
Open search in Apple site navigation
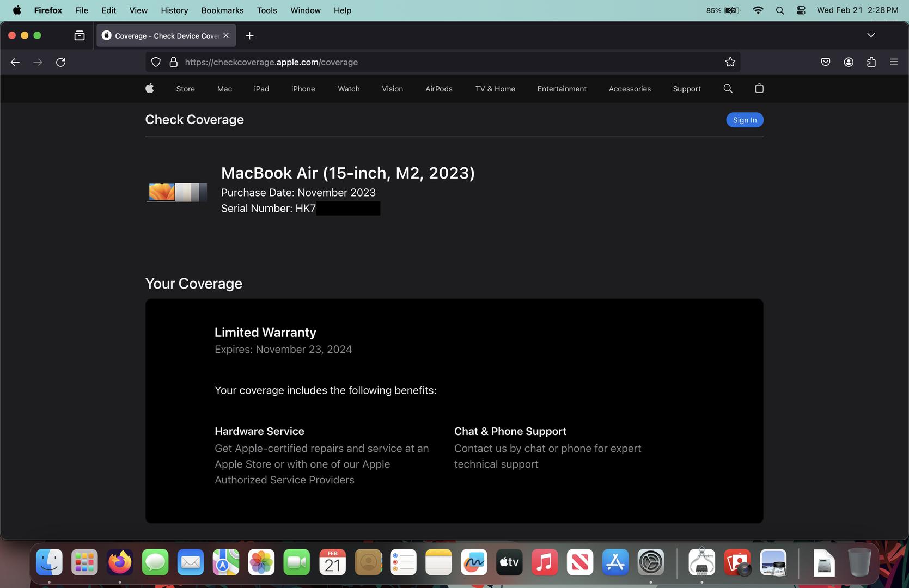click(x=728, y=88)
